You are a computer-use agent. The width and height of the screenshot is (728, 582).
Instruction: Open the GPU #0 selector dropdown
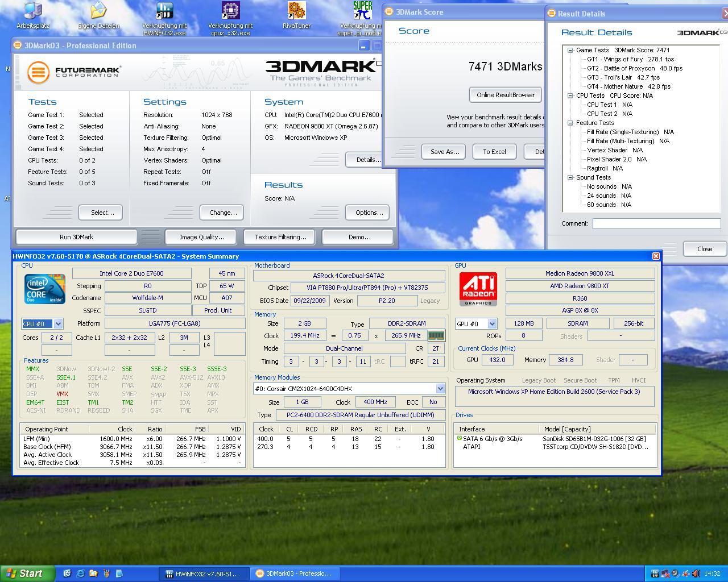click(492, 324)
